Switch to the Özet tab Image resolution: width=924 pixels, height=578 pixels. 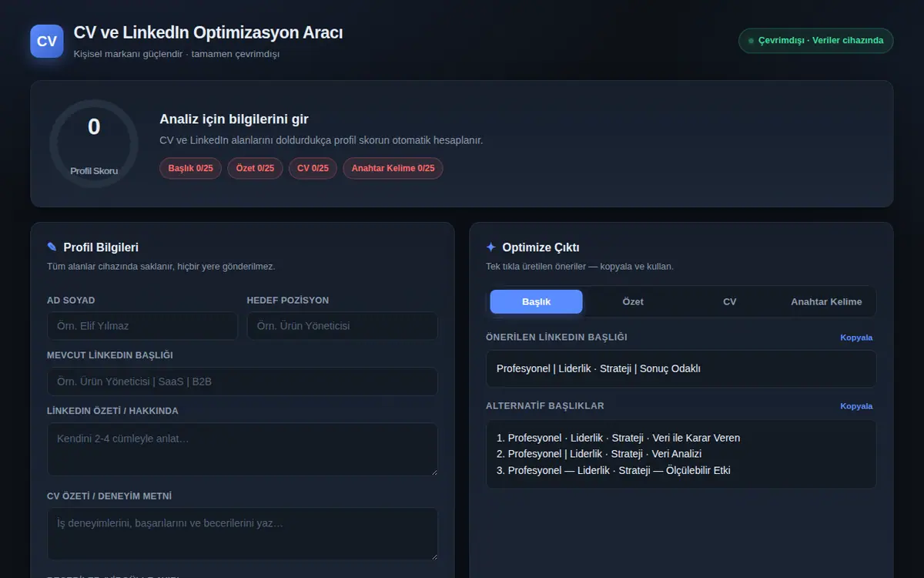point(633,302)
